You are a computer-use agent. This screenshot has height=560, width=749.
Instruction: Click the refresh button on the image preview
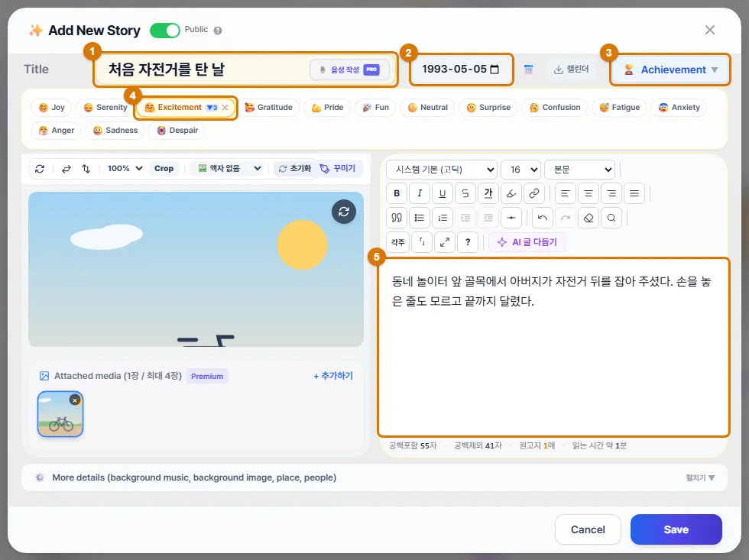(344, 212)
